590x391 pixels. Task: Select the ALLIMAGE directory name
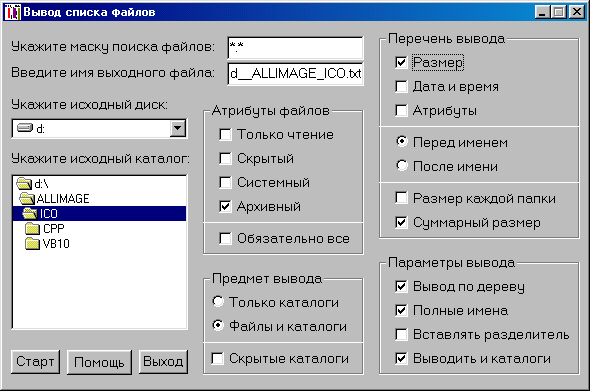(63, 198)
